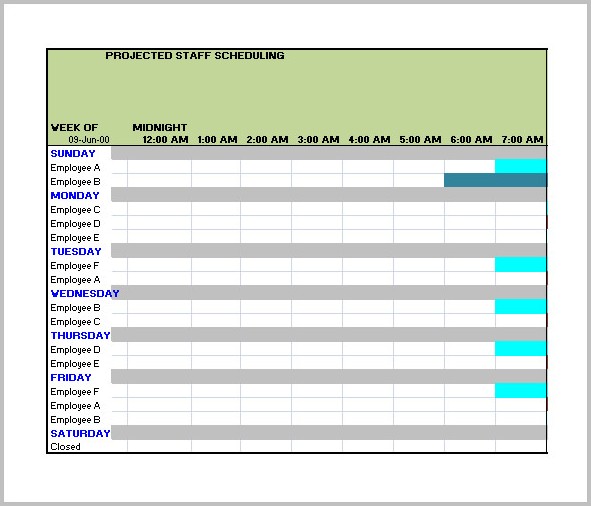
Task: Click the PROJECTED STAFF SCHEDULING title
Action: coord(195,55)
